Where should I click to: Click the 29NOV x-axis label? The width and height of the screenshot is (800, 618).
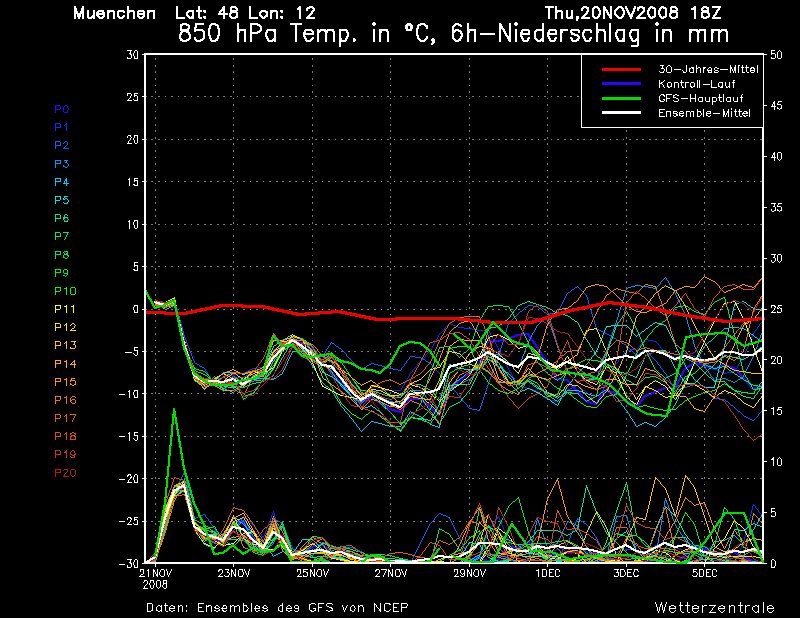click(x=469, y=574)
